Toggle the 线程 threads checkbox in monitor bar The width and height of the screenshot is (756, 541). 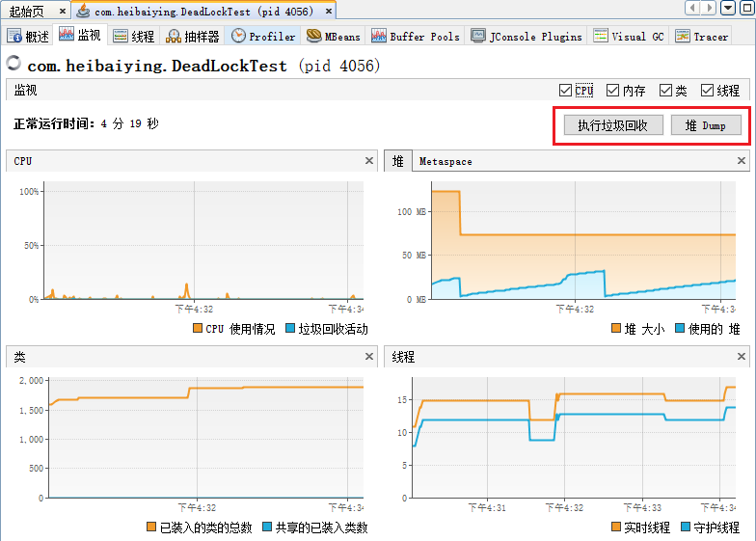(708, 90)
